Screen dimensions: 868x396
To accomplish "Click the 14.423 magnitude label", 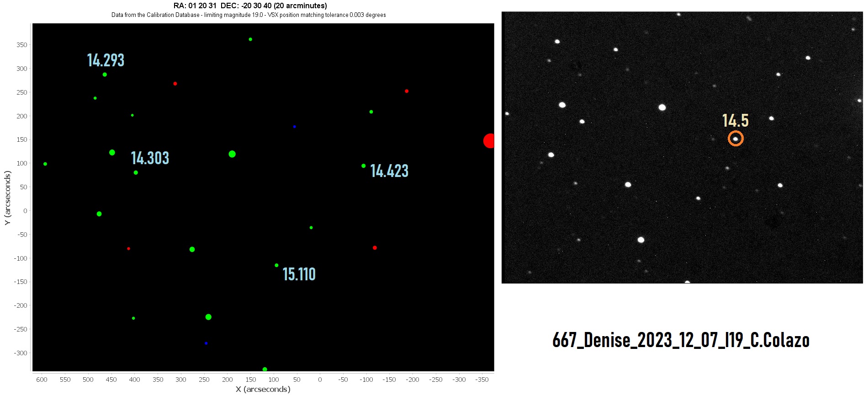I will point(389,171).
